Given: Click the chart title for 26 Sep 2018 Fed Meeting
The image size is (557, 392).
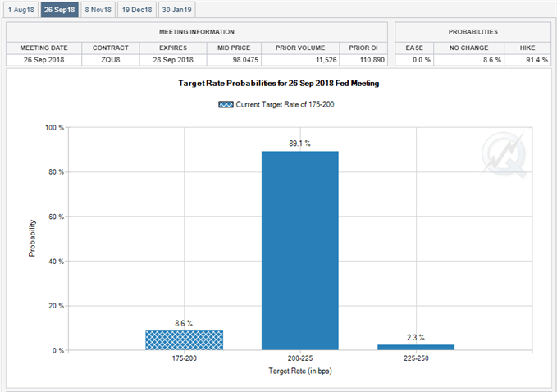Looking at the screenshot, I should click(279, 84).
